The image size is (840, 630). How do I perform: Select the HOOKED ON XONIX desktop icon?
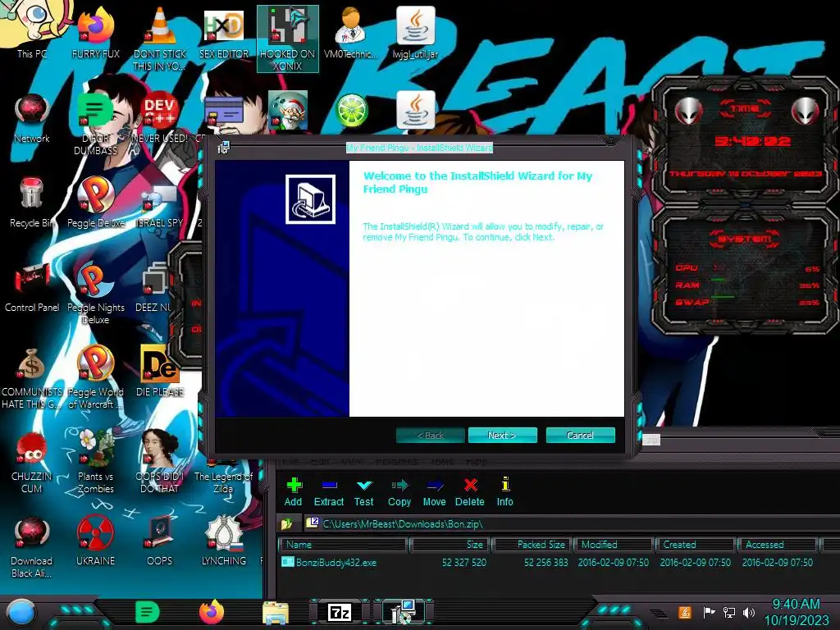coord(288,39)
